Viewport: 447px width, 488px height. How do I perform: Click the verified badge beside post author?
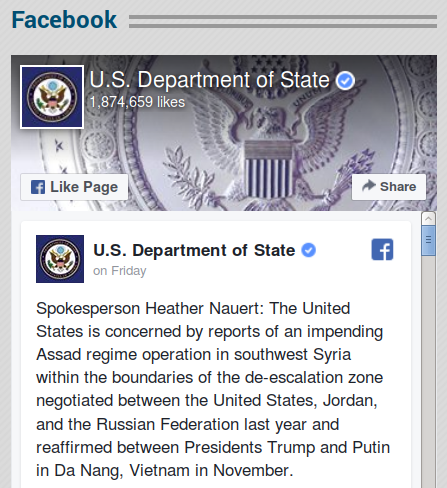pos(309,250)
